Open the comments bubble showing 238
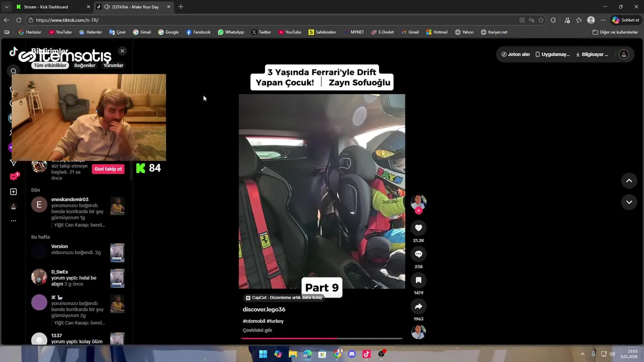The width and height of the screenshot is (644, 362). (418, 254)
